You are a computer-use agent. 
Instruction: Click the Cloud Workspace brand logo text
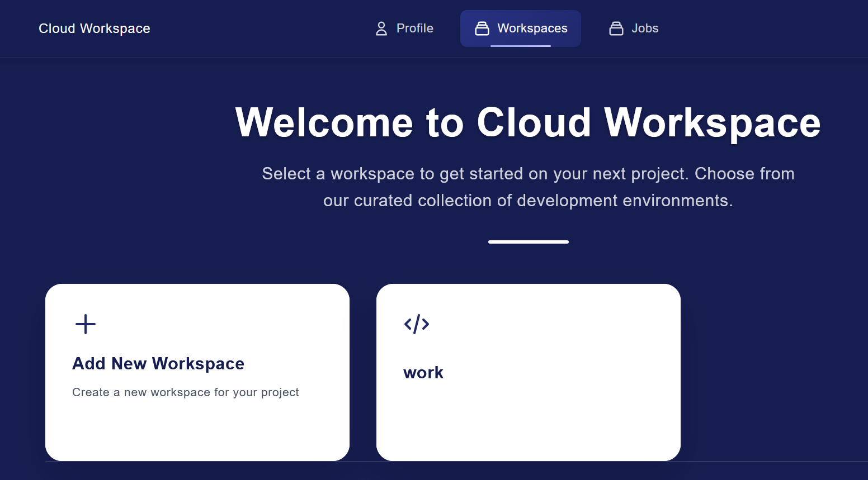click(95, 28)
